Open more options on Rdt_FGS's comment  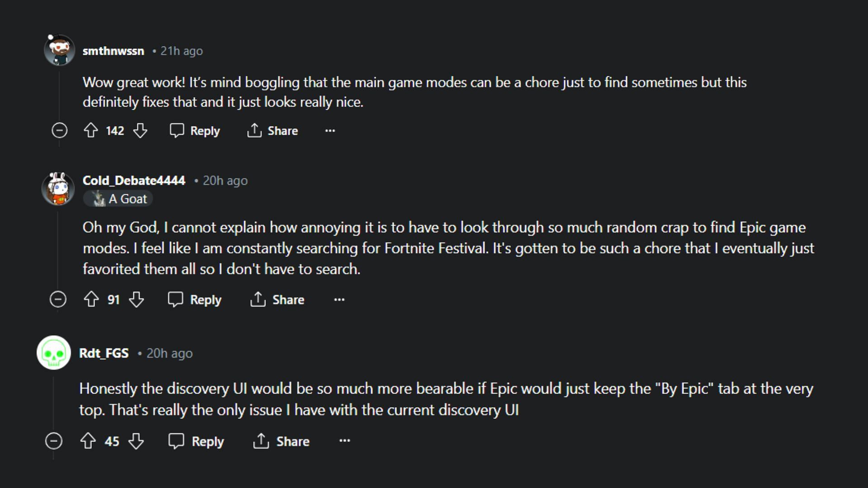[344, 441]
